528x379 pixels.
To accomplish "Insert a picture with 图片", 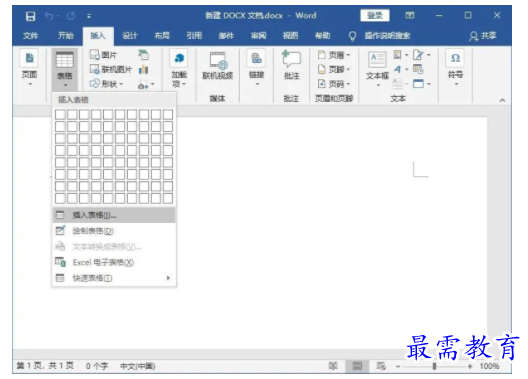I will [104, 55].
